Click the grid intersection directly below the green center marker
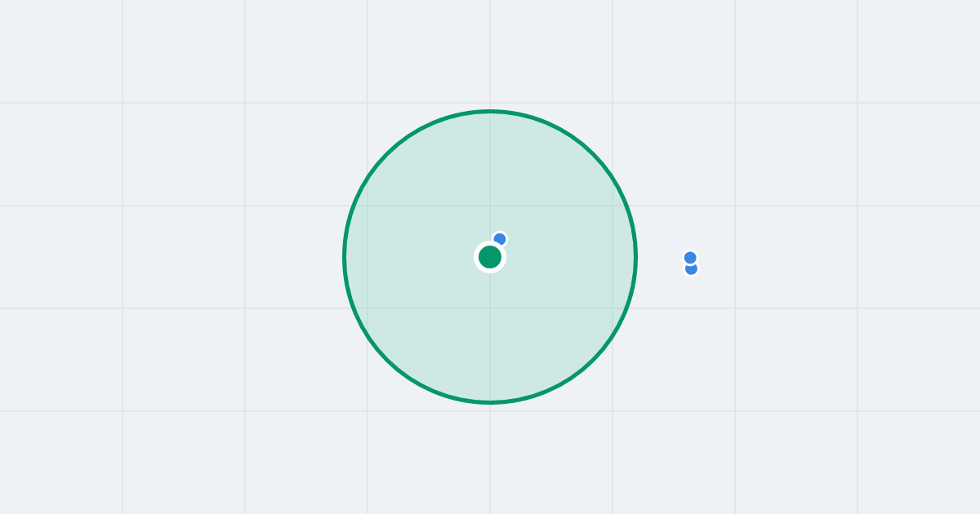Screen dimensions: 980x514 click(x=490, y=308)
